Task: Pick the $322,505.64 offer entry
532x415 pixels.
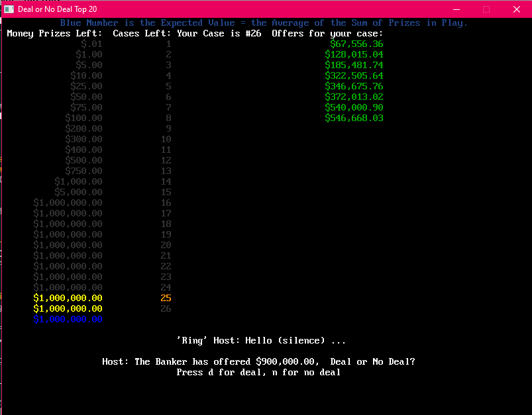Action: pyautogui.click(x=354, y=75)
